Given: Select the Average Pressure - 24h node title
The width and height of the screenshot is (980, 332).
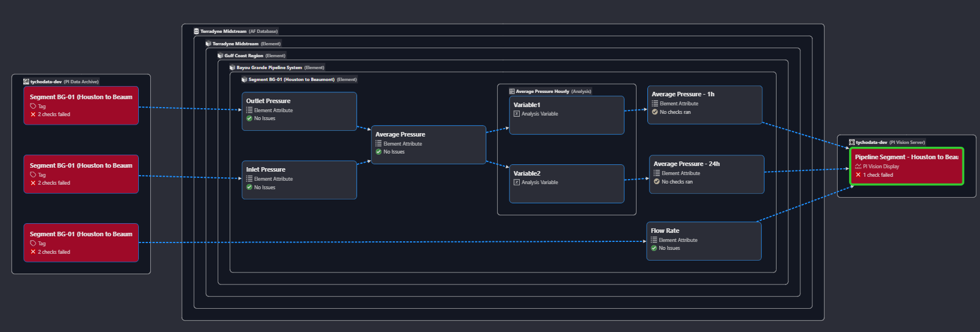Looking at the screenshot, I should [x=687, y=164].
